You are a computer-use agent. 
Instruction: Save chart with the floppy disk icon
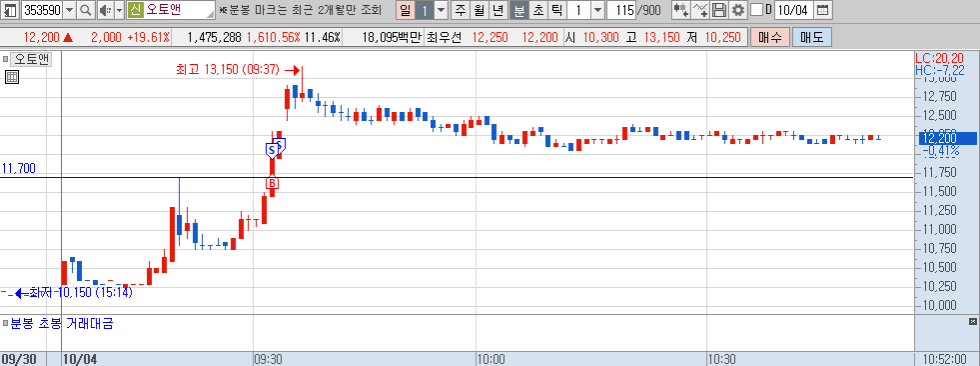pos(719,10)
